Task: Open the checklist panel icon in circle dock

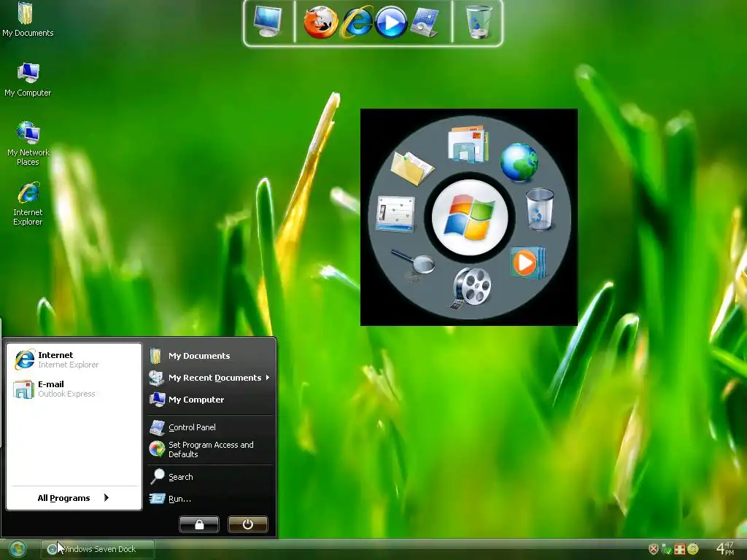Action: [x=395, y=214]
